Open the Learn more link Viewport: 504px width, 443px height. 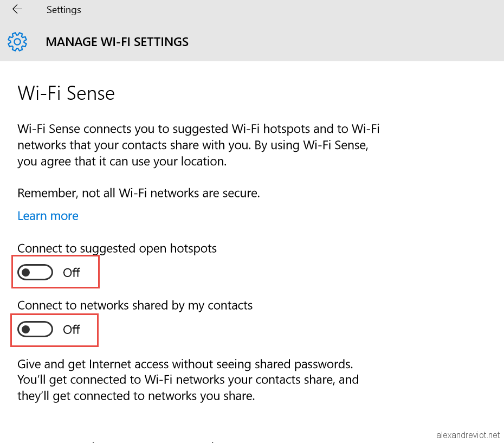click(48, 216)
